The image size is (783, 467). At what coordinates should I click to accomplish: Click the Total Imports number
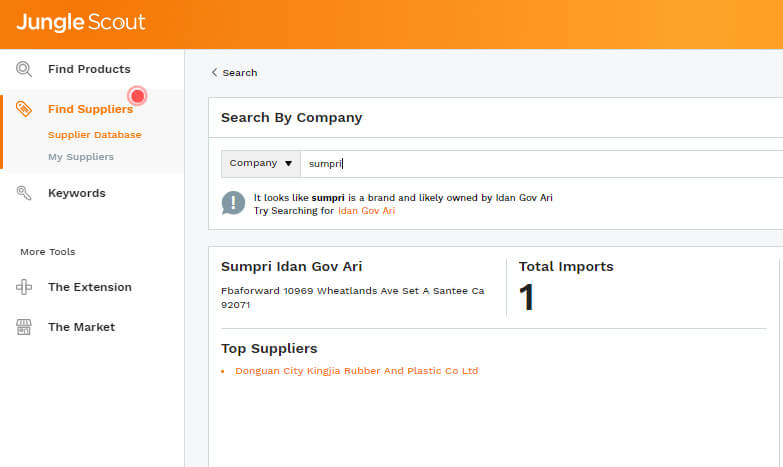click(527, 298)
